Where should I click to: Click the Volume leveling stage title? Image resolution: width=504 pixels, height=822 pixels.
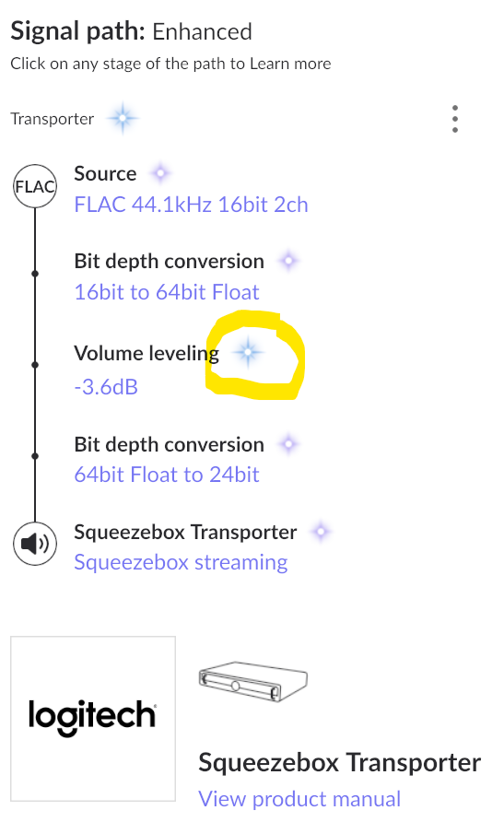147,354
